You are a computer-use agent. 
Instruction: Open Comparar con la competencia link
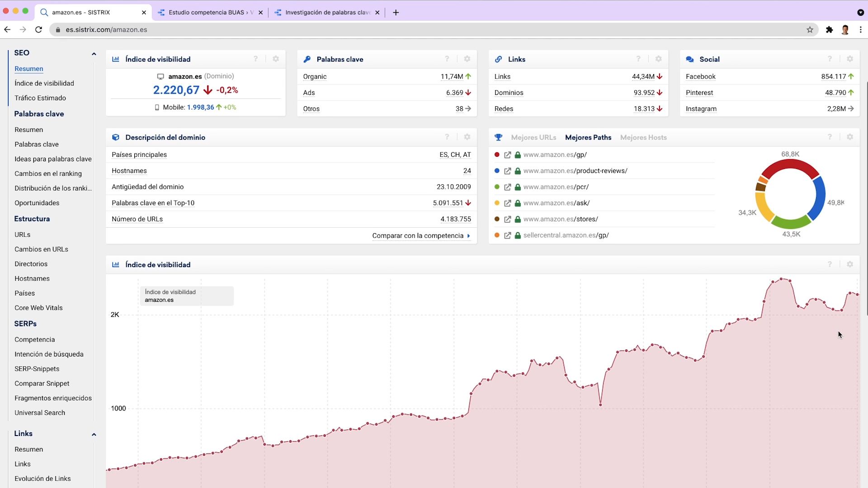[421, 235]
